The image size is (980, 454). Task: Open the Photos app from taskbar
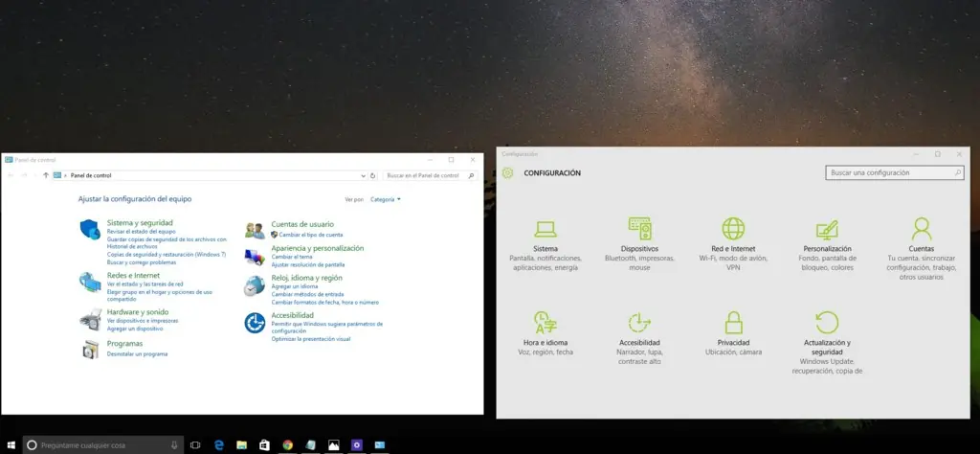pos(334,445)
